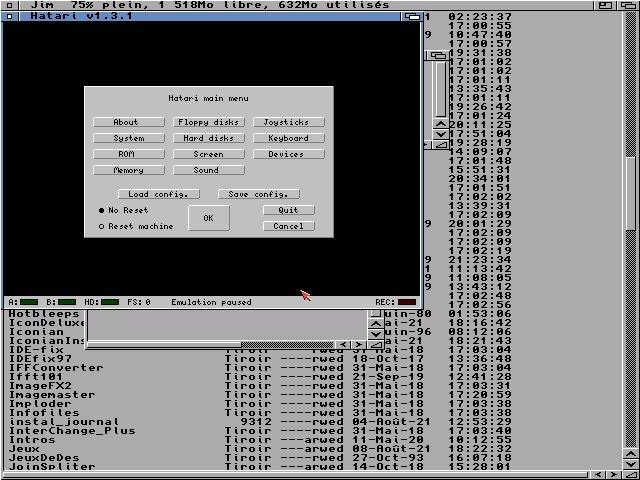Select the Imploder drawer entry
Image resolution: width=640 pixels, height=480 pixels.
[40, 404]
